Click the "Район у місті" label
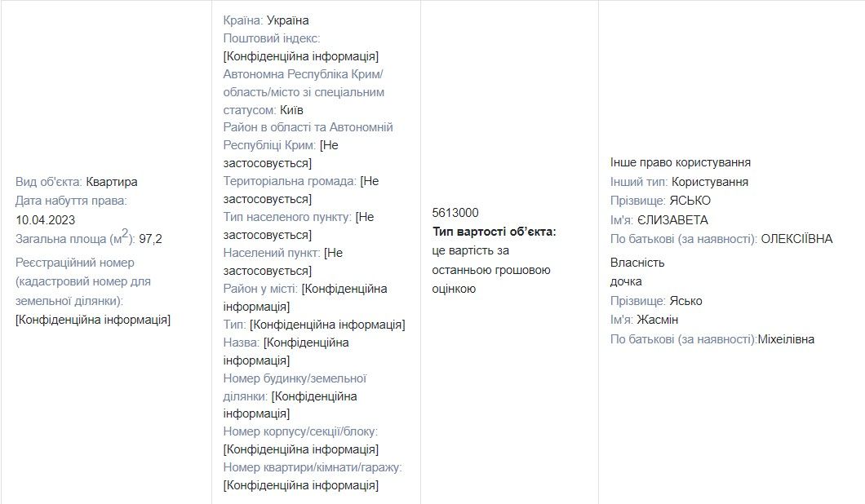 (x=260, y=289)
